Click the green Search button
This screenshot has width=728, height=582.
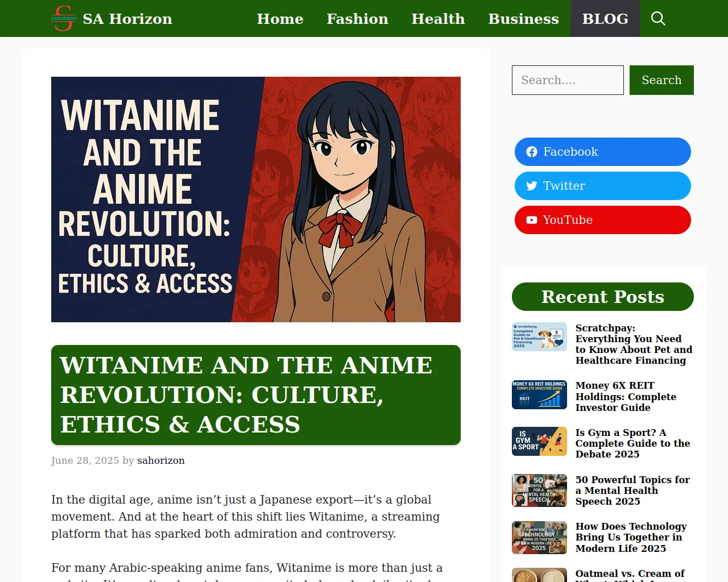point(661,80)
